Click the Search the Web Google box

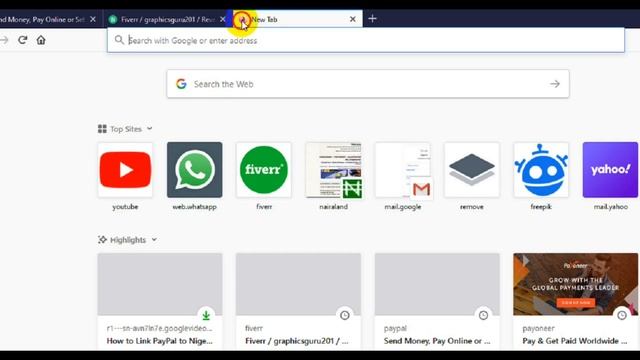click(x=368, y=84)
